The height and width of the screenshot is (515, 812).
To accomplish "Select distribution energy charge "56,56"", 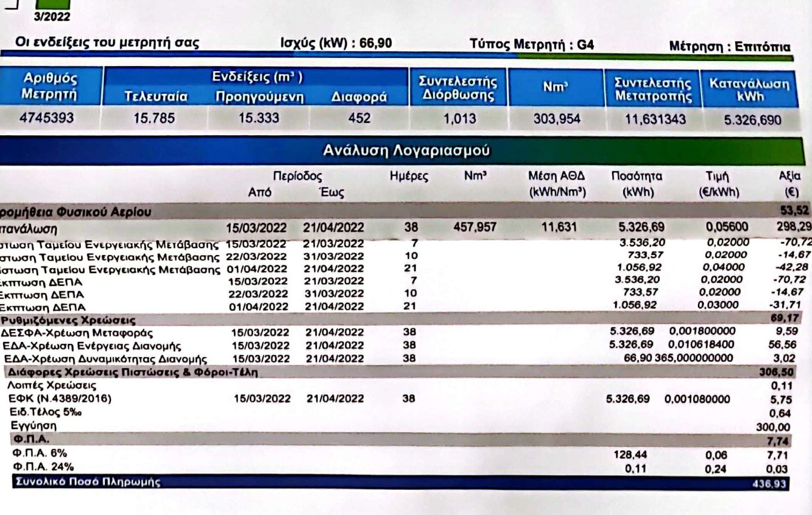I will (x=782, y=344).
